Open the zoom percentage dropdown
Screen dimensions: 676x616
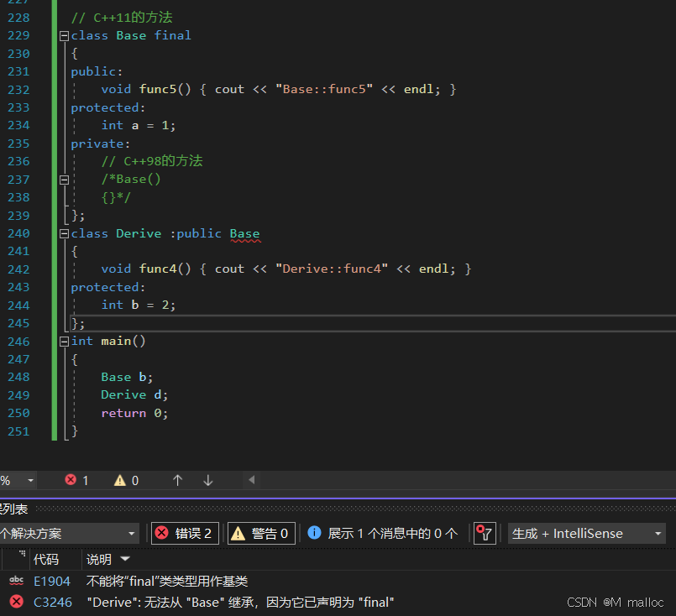click(30, 480)
